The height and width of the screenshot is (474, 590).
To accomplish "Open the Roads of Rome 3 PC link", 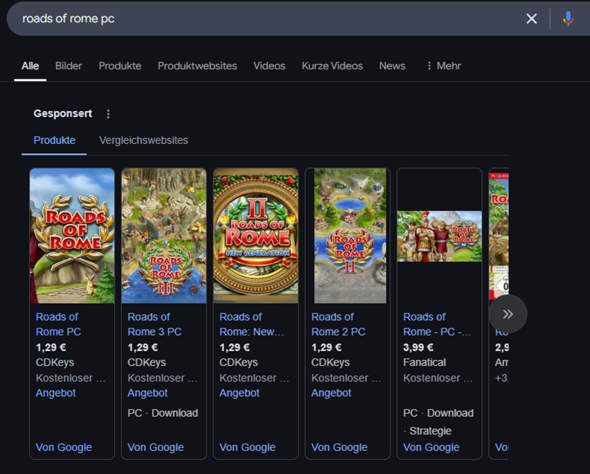I will click(154, 324).
